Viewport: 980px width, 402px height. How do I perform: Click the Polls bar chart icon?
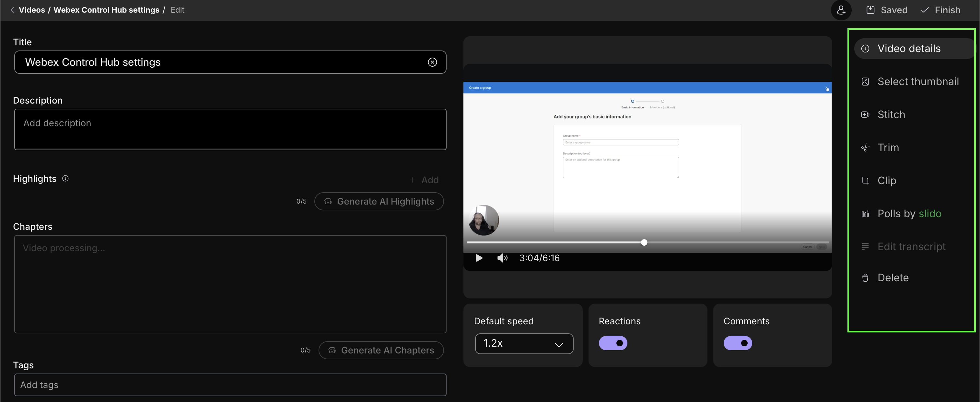point(865,214)
